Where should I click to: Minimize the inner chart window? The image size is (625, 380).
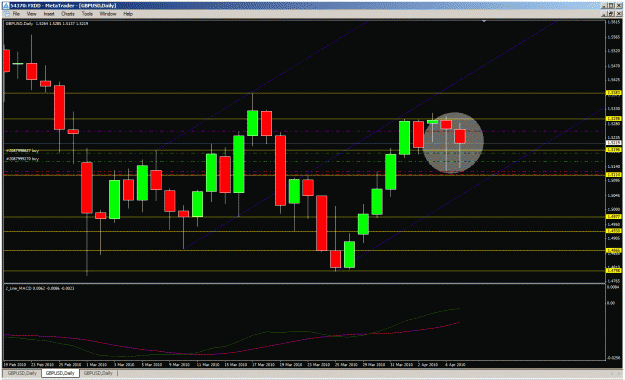tap(605, 14)
